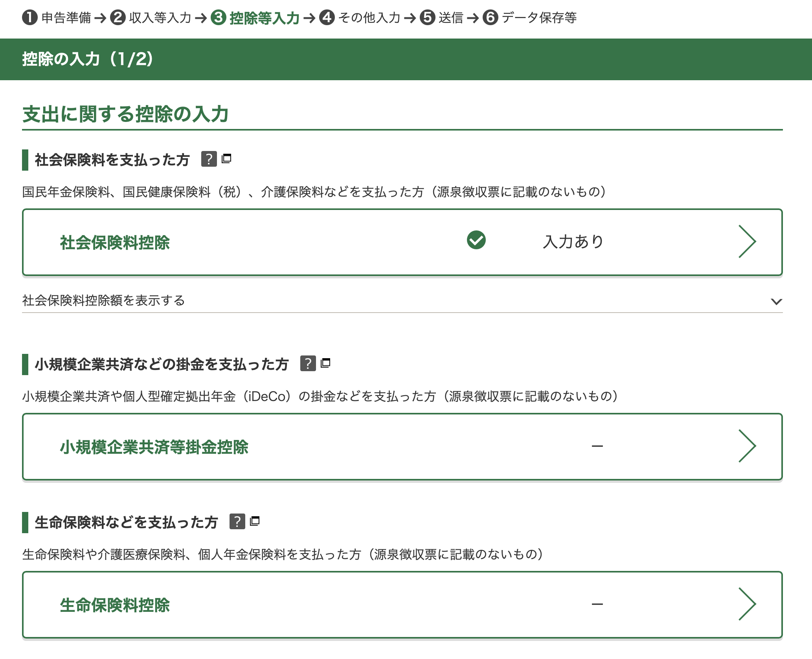
Task: Click the 入力あり status text
Action: [573, 242]
